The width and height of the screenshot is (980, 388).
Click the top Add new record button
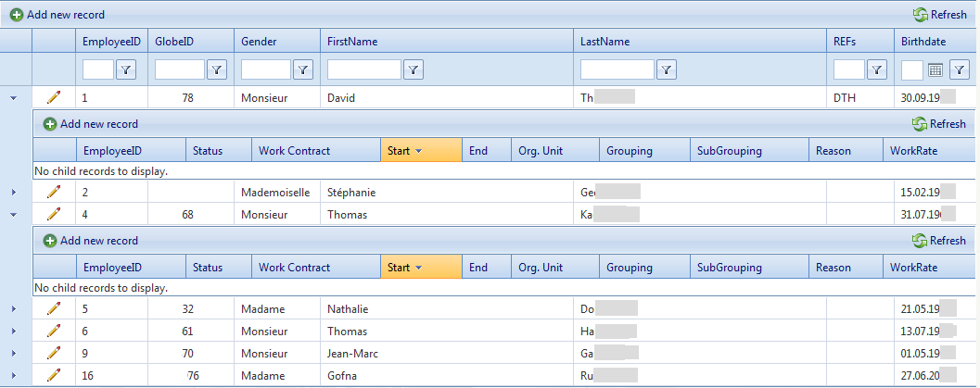[x=57, y=15]
